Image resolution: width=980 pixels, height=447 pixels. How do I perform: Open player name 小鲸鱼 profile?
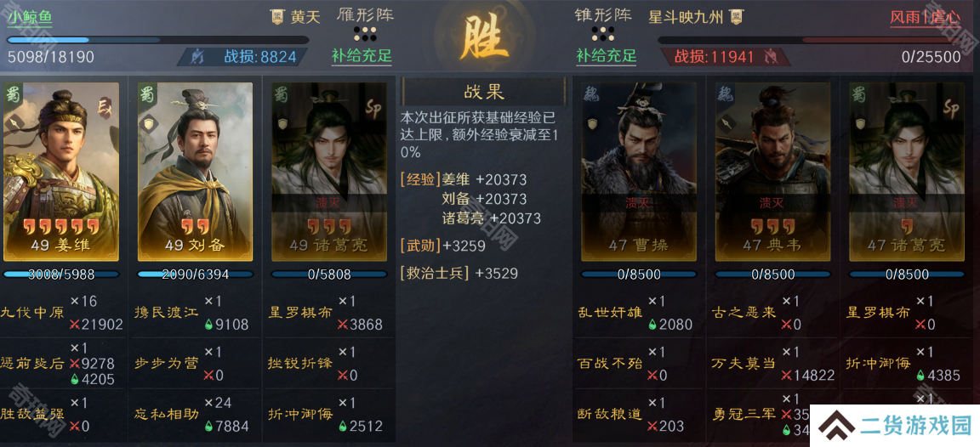pyautogui.click(x=30, y=17)
